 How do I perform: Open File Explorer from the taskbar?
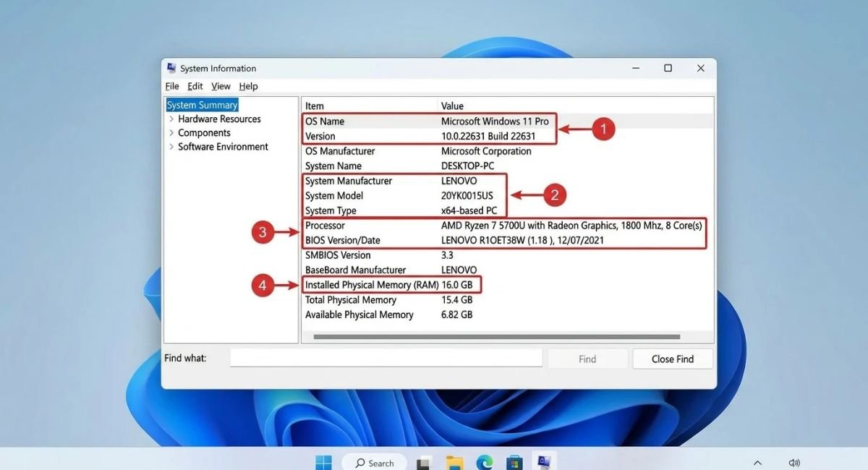(454, 463)
